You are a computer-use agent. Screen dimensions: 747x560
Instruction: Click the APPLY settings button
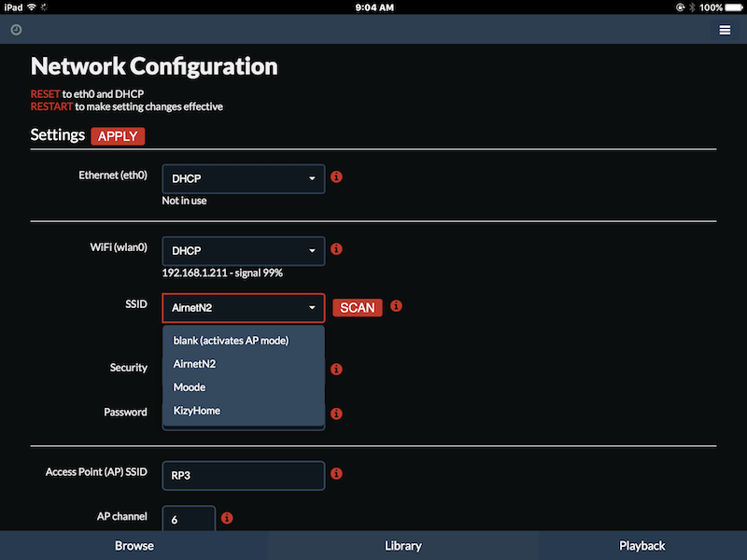tap(118, 136)
